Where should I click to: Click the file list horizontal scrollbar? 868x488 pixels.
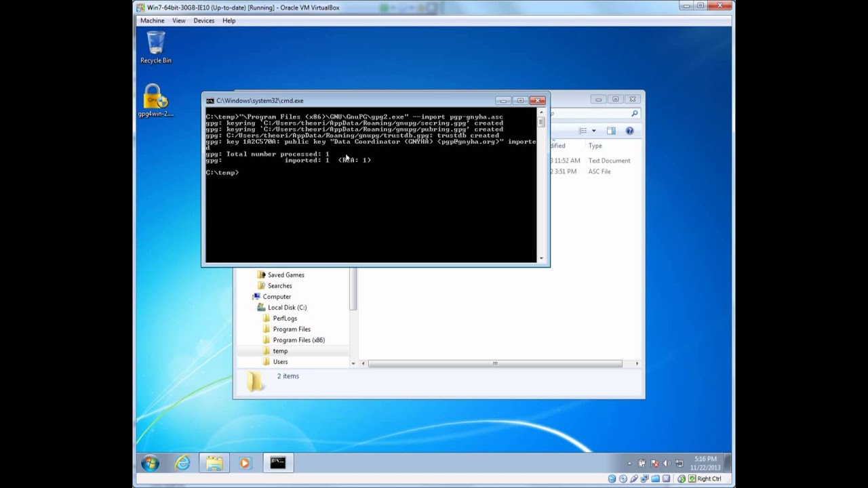[x=495, y=364]
